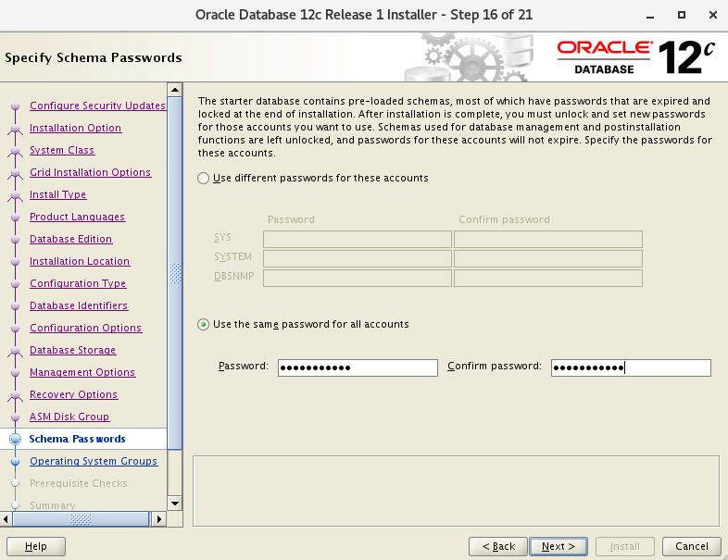Select 'Use different passwords for these accounts' radio
728x560 pixels.
(204, 178)
